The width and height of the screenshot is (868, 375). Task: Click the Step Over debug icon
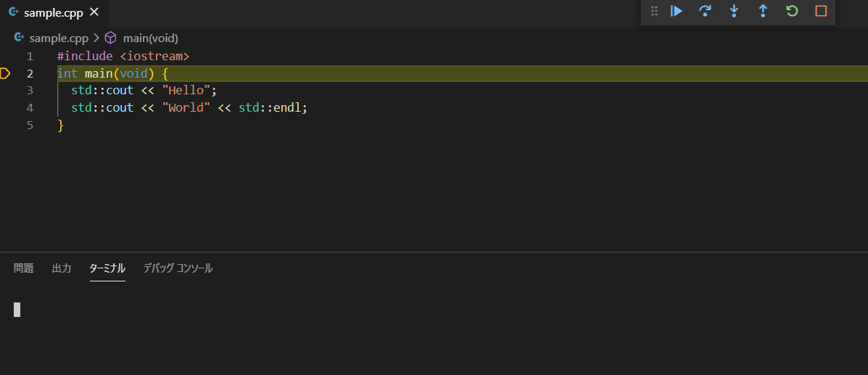[705, 11]
